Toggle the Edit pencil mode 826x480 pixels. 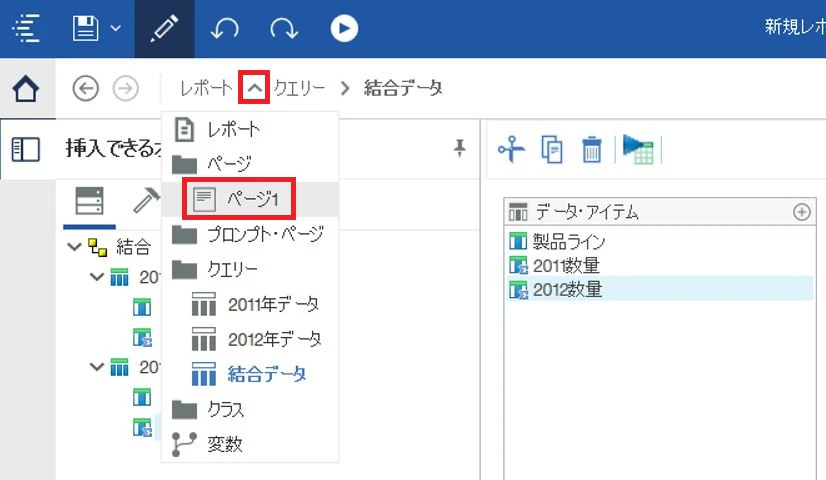[x=164, y=28]
